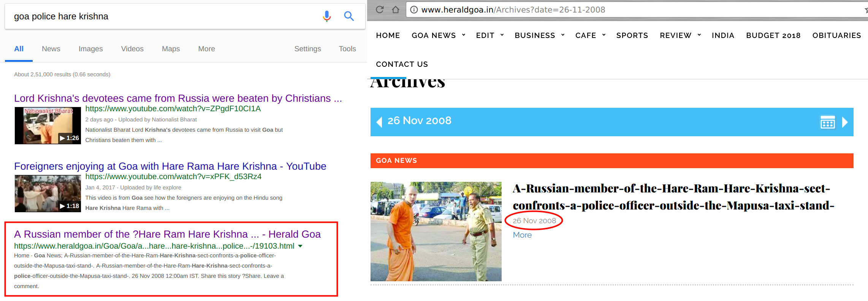Screen dimensions: 868x301
Task: Open CONTACT US in Herald navigation
Action: [x=402, y=64]
